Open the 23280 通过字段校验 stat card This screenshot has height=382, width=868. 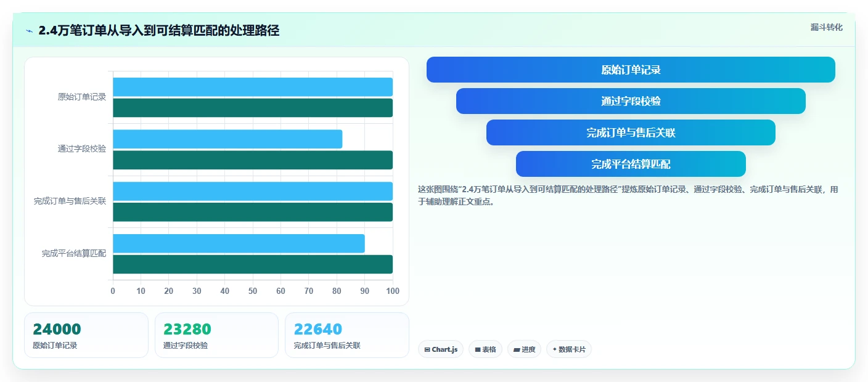216,335
